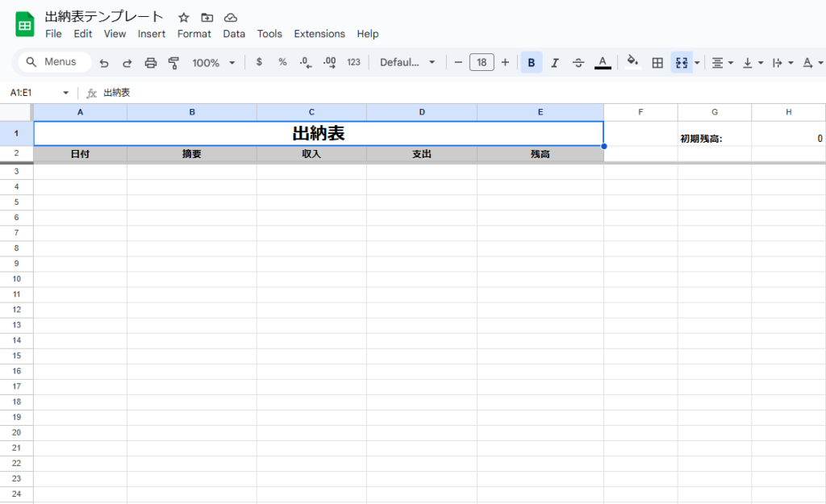Open the borders tool in the toolbar
Viewport: 826px width, 504px height.
point(657,62)
